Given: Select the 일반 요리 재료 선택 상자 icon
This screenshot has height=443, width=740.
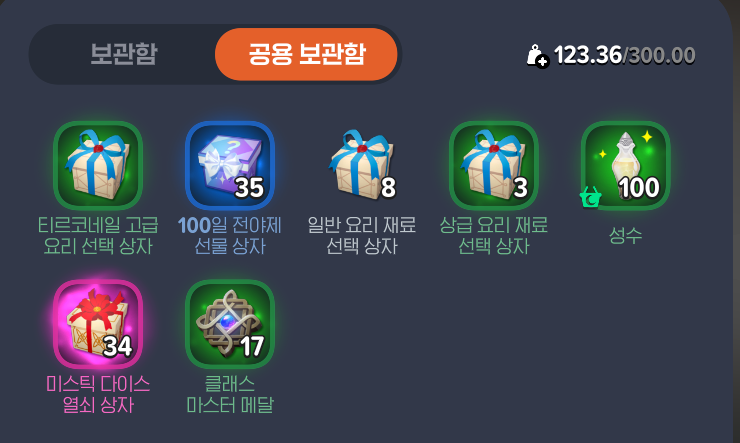Looking at the screenshot, I should coord(362,165).
